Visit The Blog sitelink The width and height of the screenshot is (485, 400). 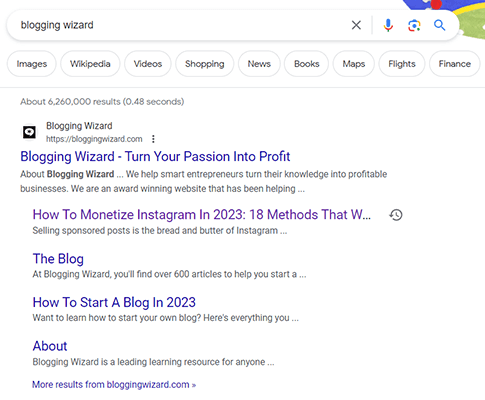[58, 259]
